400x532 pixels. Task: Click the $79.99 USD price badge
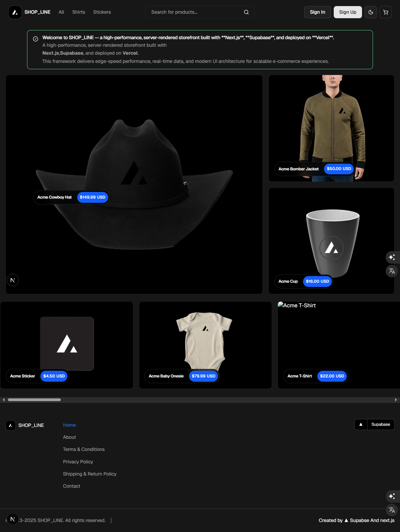[204, 376]
